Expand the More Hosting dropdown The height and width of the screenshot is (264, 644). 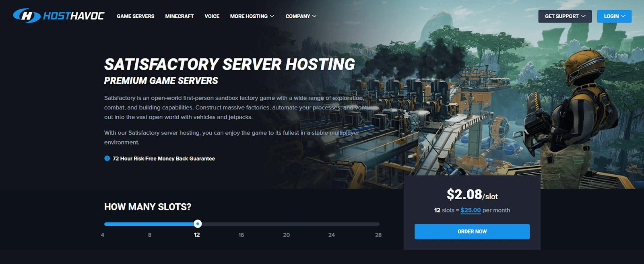[x=252, y=16]
